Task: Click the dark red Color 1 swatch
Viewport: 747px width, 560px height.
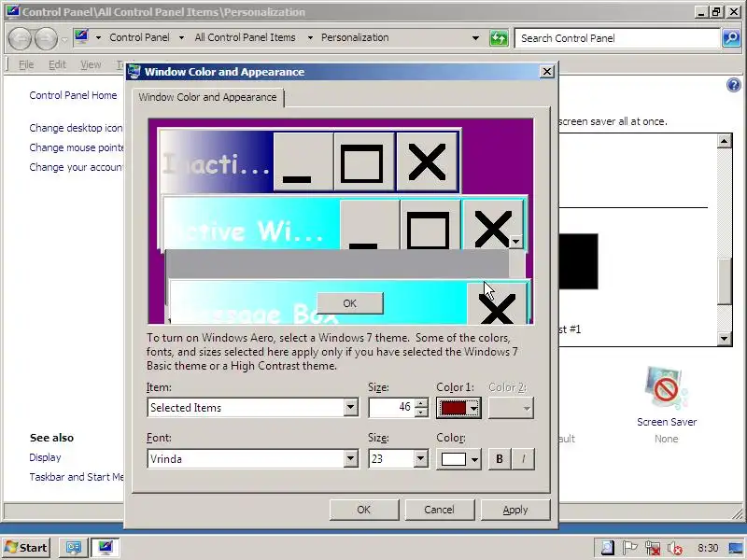Action: 454,408
